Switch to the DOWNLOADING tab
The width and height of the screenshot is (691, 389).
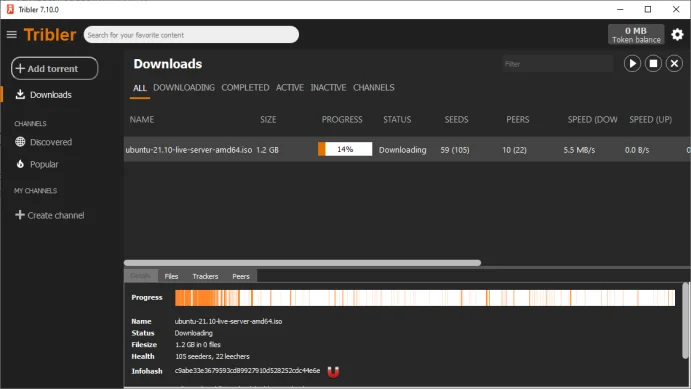(x=184, y=88)
